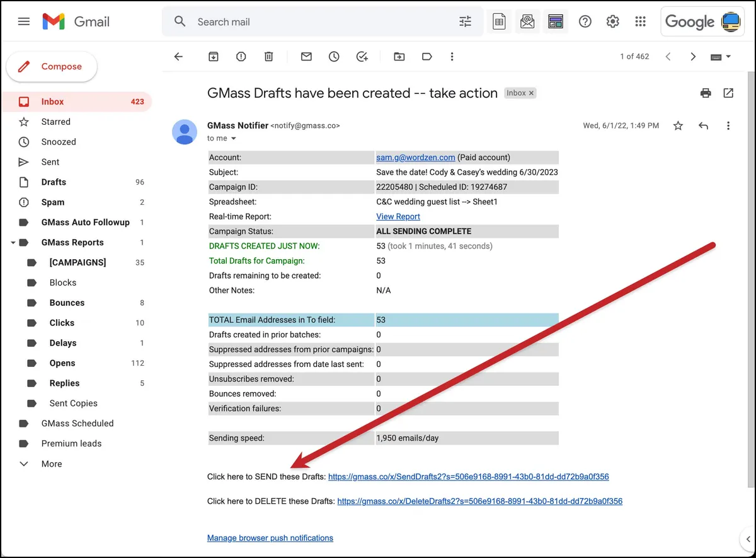
Task: Delete this email with trash icon
Action: [269, 57]
